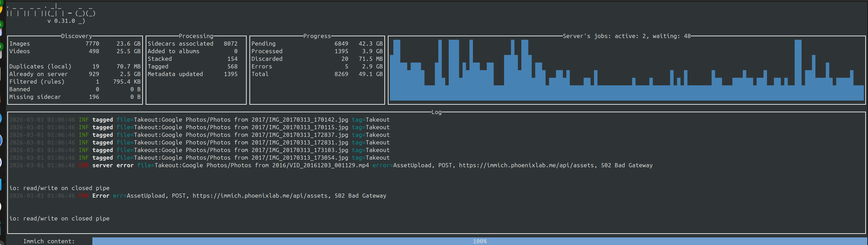Click the Pending row in Progress
Viewport: 868px width, 245px height.
click(x=317, y=44)
